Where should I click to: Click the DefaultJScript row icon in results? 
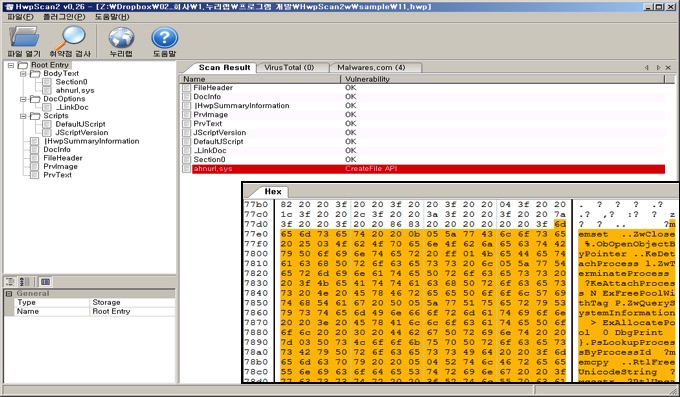[186, 141]
